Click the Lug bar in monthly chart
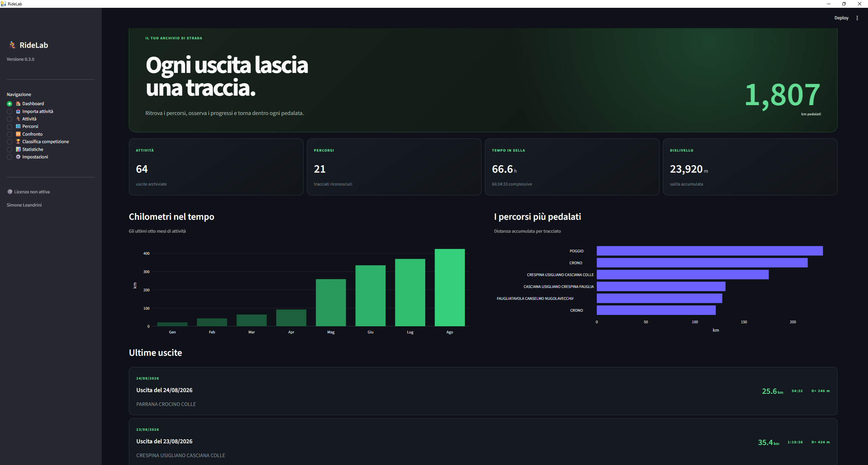The width and height of the screenshot is (868, 465). (x=410, y=292)
